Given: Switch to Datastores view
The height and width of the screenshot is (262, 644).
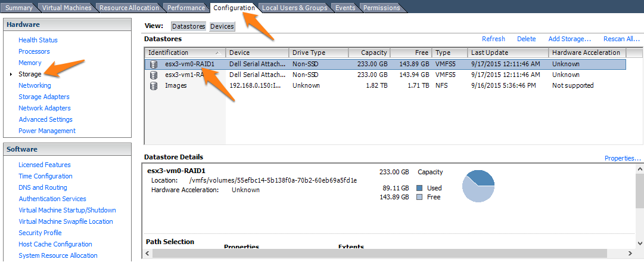Looking at the screenshot, I should tap(188, 26).
